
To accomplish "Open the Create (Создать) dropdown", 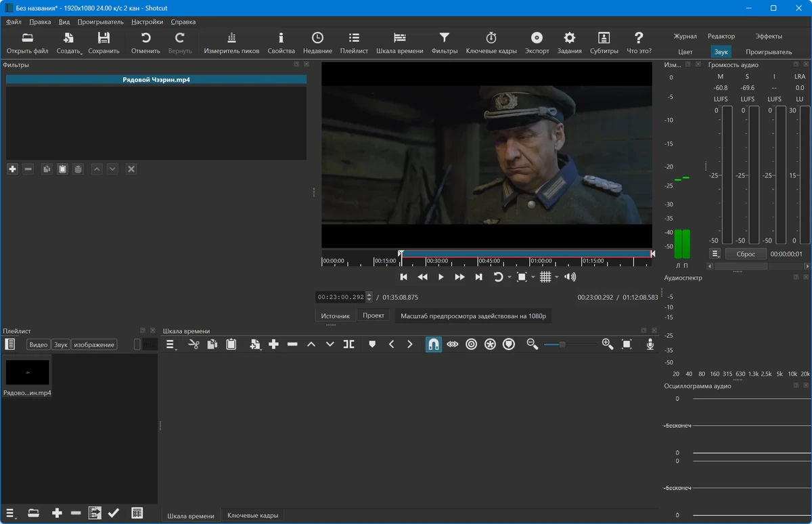I will (x=68, y=43).
